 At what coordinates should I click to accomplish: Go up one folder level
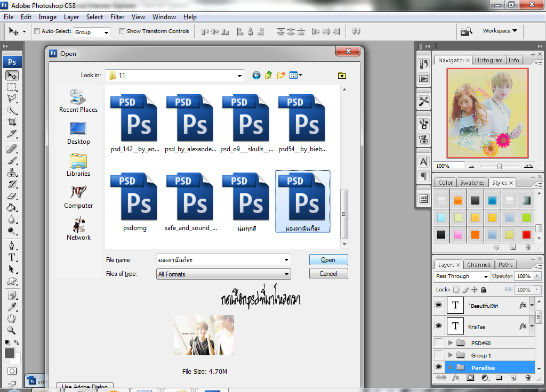[268, 75]
